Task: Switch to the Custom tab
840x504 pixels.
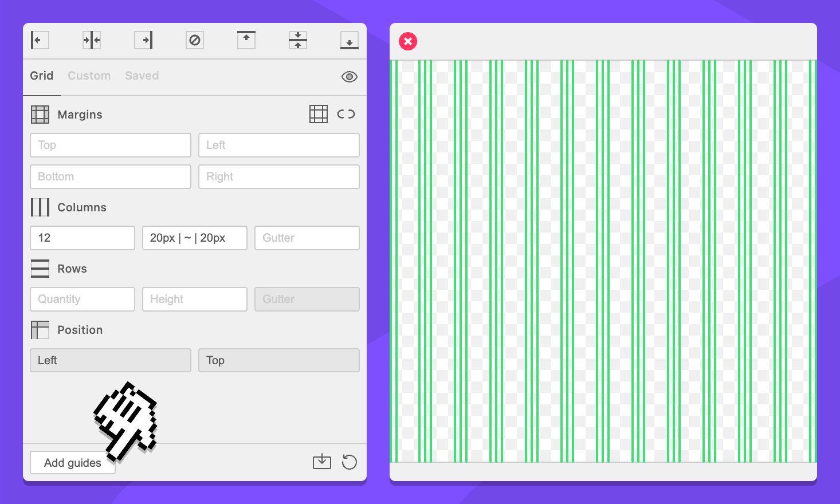Action: pos(89,76)
